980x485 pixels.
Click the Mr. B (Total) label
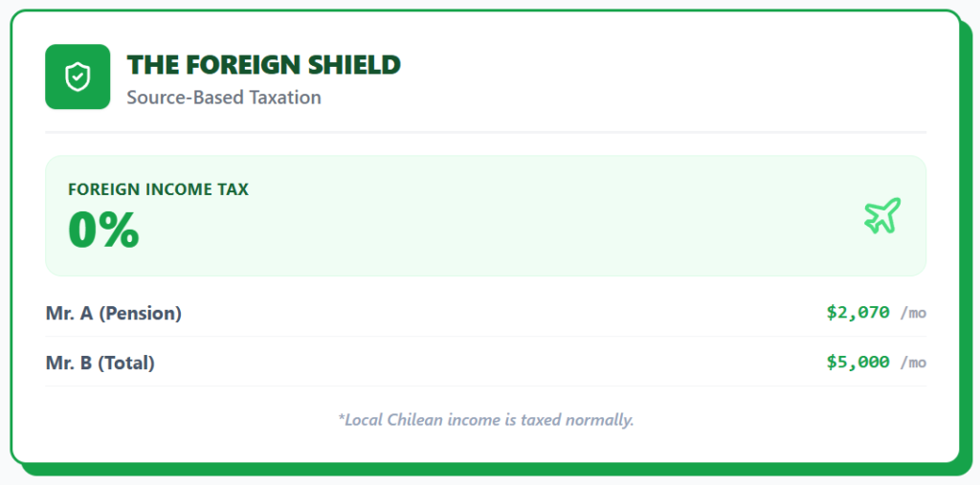(x=100, y=363)
